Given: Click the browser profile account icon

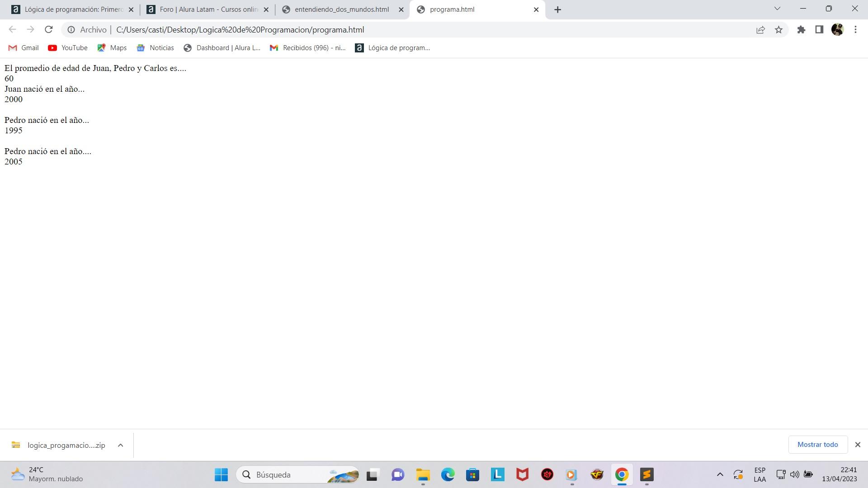Looking at the screenshot, I should (838, 29).
